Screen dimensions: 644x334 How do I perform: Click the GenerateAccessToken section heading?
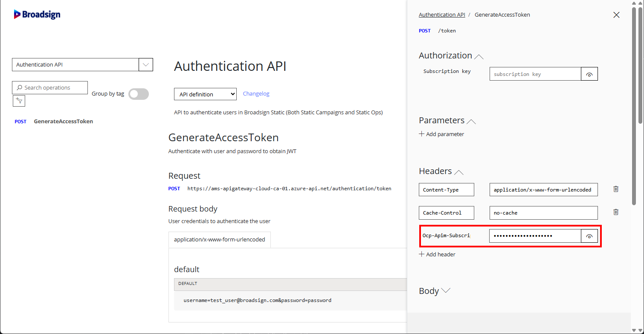(223, 137)
